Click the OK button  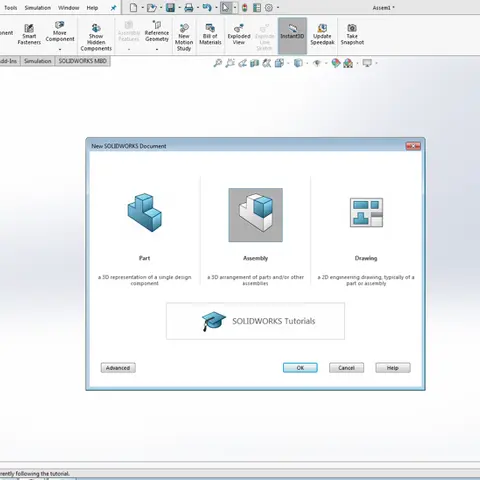point(300,368)
